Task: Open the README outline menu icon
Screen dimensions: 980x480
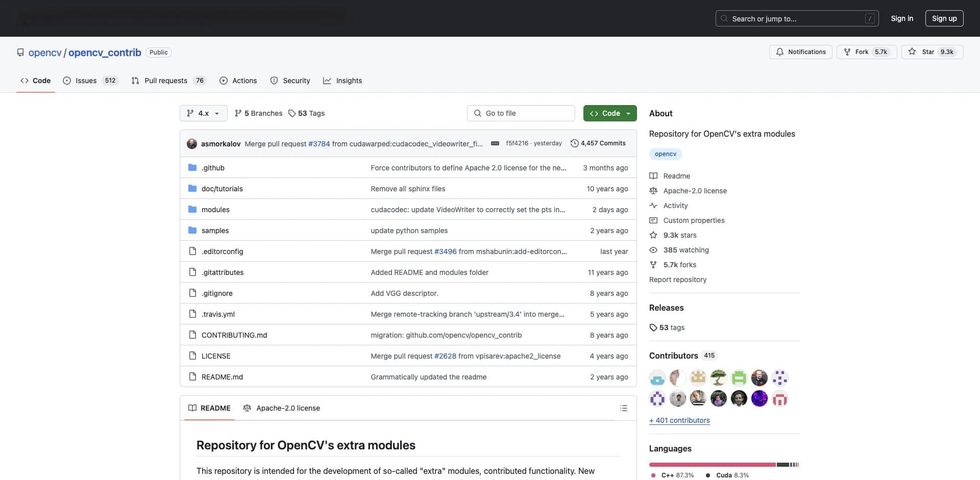Action: [623, 408]
